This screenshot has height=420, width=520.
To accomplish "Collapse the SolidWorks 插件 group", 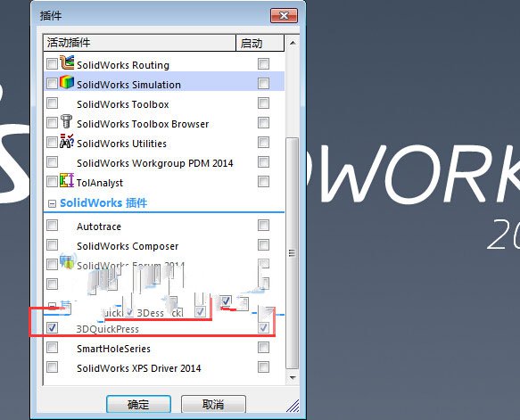I will (x=52, y=203).
